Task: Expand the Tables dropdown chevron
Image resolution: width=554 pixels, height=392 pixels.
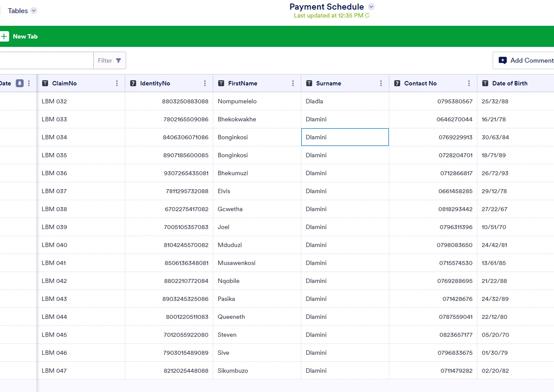Action: click(x=34, y=11)
